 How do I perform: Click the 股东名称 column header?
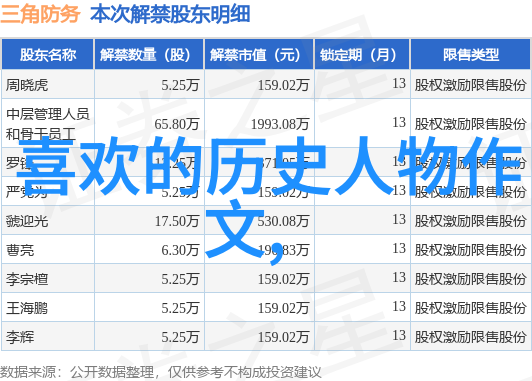coord(48,55)
